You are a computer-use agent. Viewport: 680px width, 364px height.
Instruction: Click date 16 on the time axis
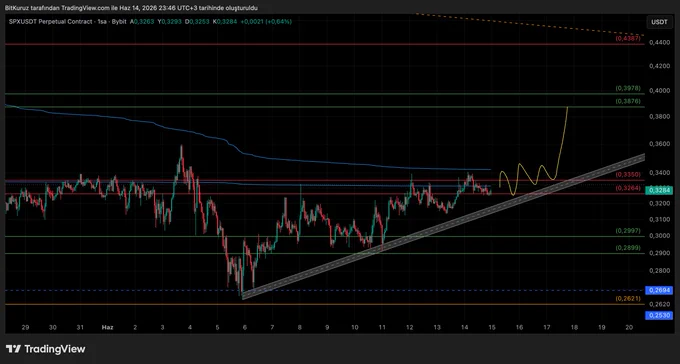(519, 328)
